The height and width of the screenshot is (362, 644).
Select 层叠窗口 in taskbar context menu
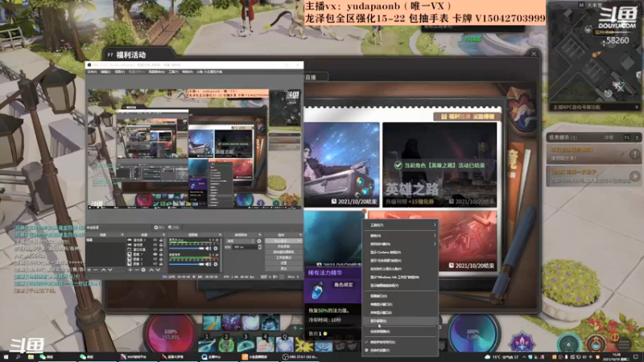pyautogui.click(x=400, y=295)
